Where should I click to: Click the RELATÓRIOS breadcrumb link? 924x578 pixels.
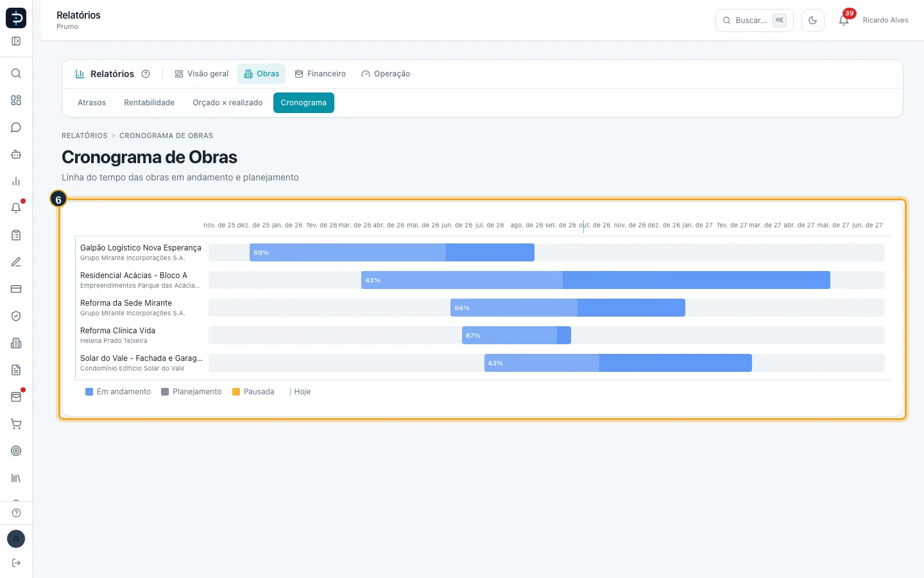click(85, 136)
